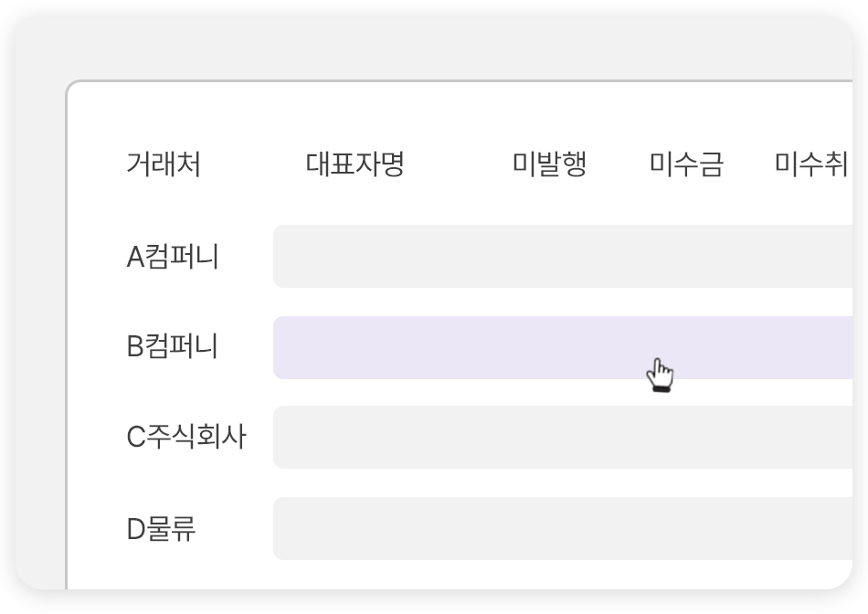Screen dimensions: 868x614
Task: Click the 미수취 column header
Action: pos(811,165)
